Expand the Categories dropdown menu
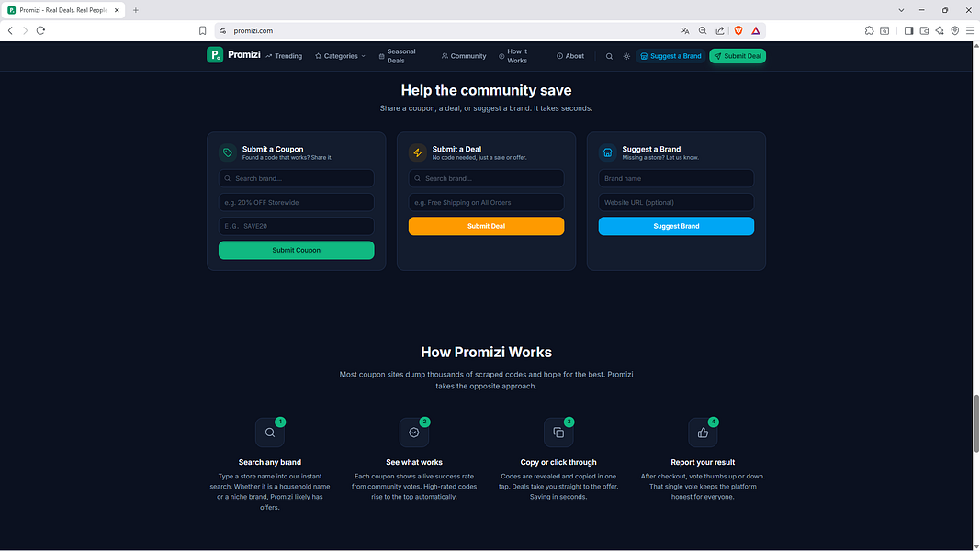The height and width of the screenshot is (551, 980). tap(341, 56)
